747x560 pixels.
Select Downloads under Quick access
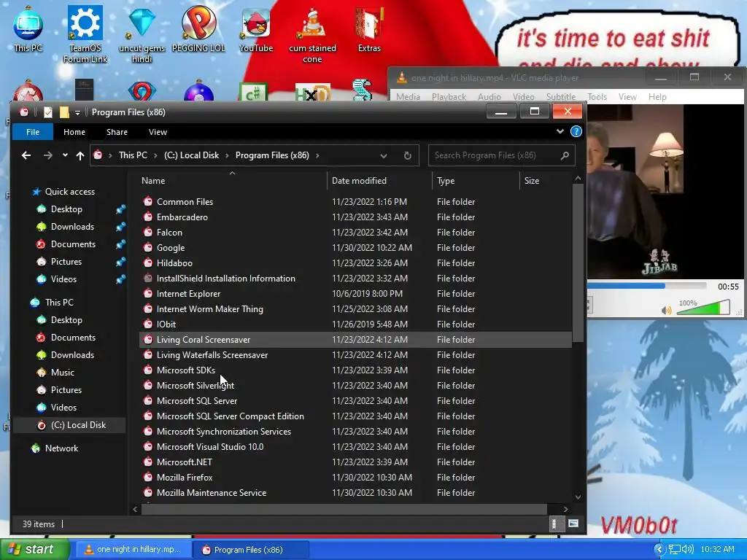coord(72,227)
